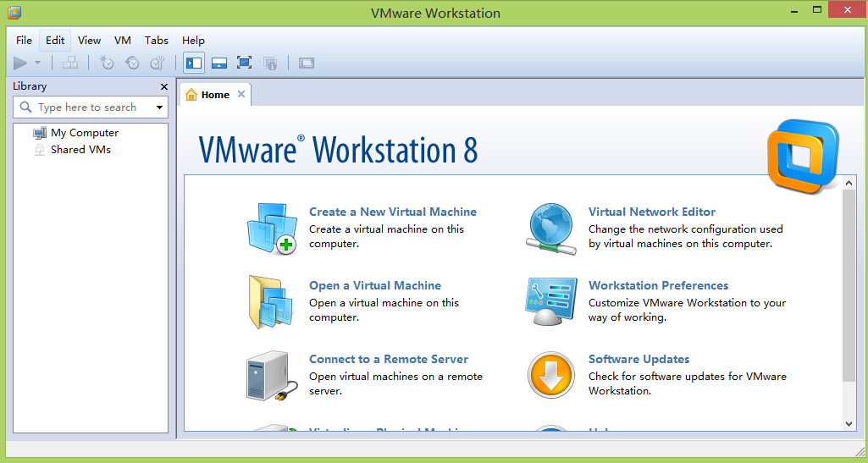
Task: Click the Library search field
Action: coord(91,107)
